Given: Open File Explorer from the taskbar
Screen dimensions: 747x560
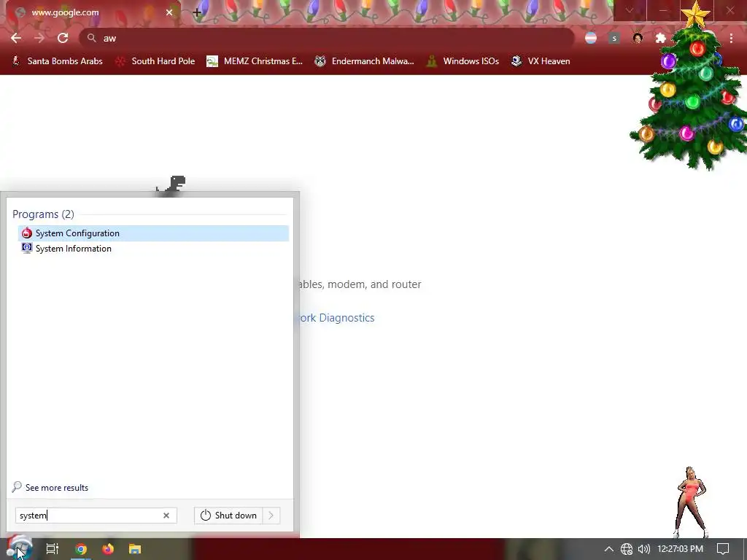Looking at the screenshot, I should [x=135, y=549].
